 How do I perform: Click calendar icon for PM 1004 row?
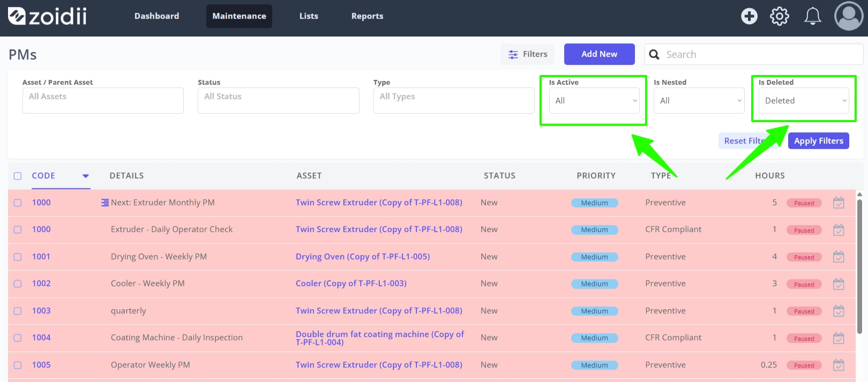[x=839, y=338]
